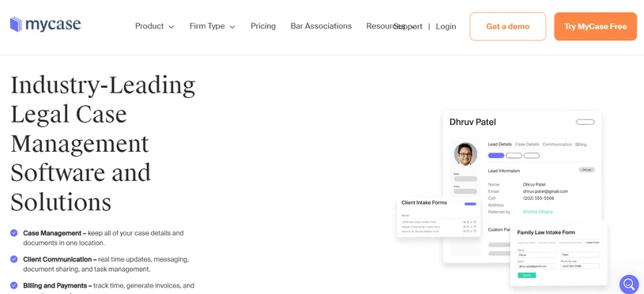
Task: Select the Case Details tab in mockup
Action: pos(527,144)
